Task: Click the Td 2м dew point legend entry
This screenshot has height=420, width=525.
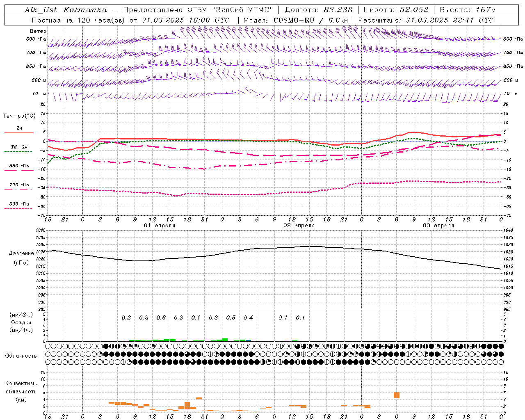Action: click(19, 147)
